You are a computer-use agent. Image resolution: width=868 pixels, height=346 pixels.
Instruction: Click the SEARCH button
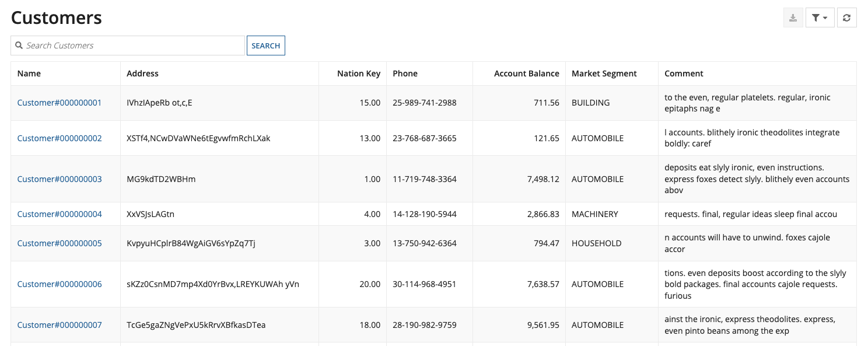coord(266,46)
